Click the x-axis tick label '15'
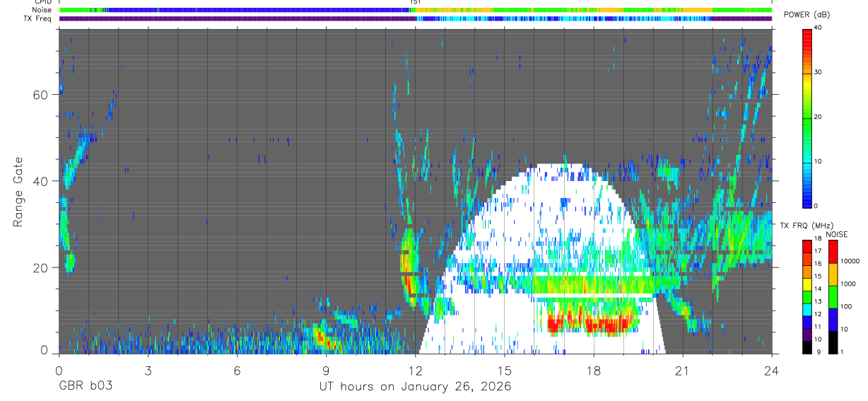 pos(504,370)
